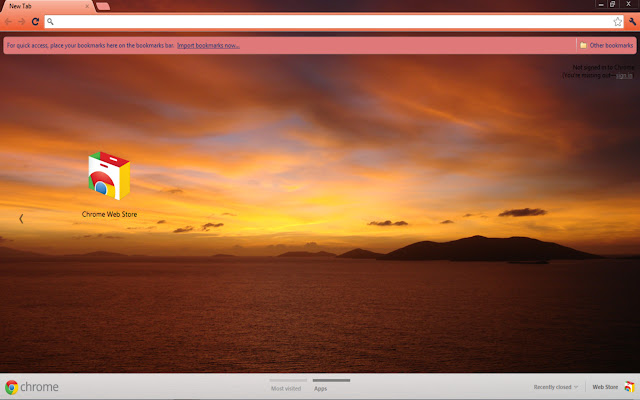This screenshot has width=640, height=400.
Task: Open the wrench settings menu
Action: [x=631, y=21]
